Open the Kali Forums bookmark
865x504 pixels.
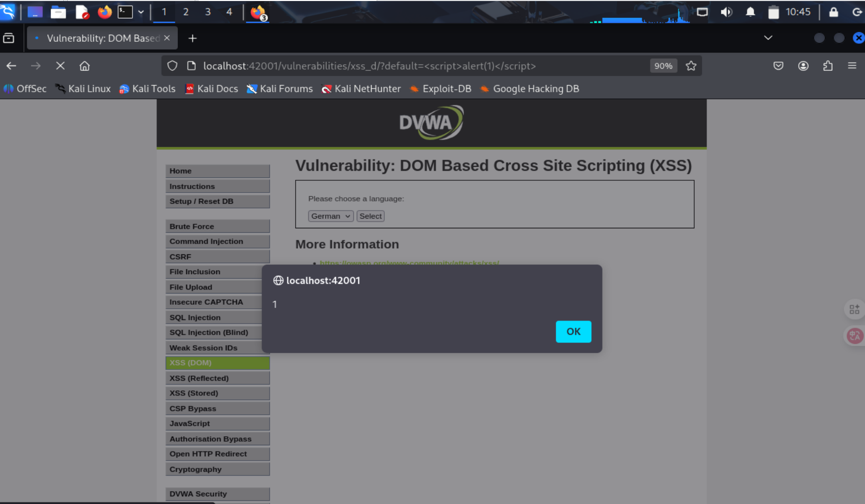click(280, 89)
